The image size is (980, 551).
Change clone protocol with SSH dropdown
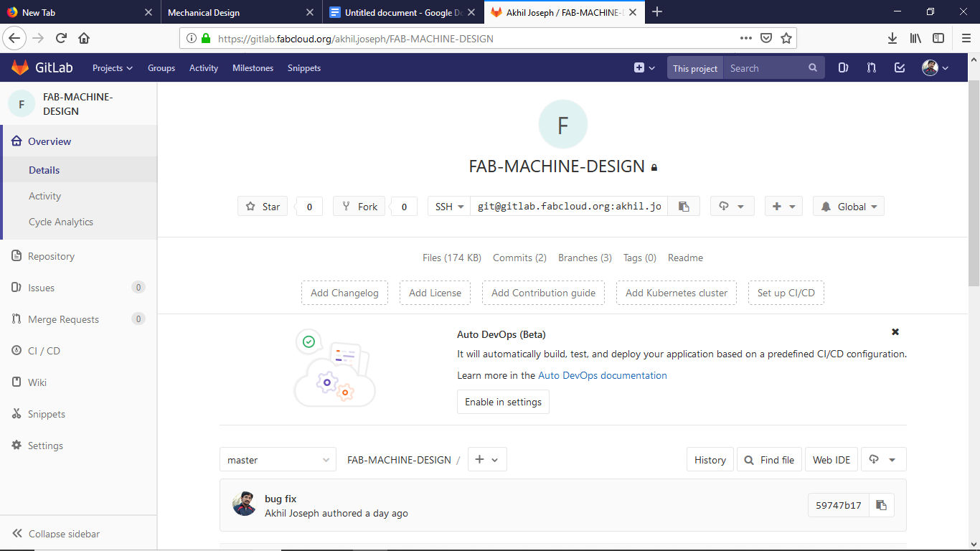(449, 207)
